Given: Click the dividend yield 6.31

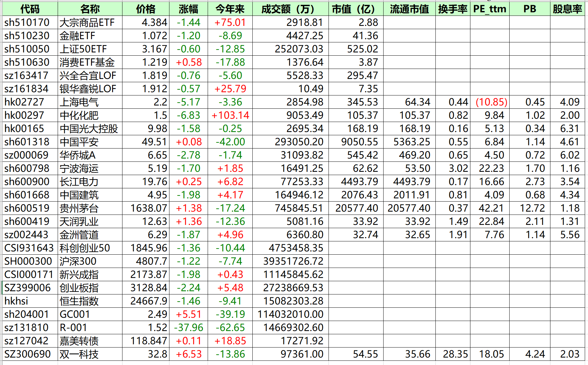Looking at the screenshot, I should pos(568,128).
